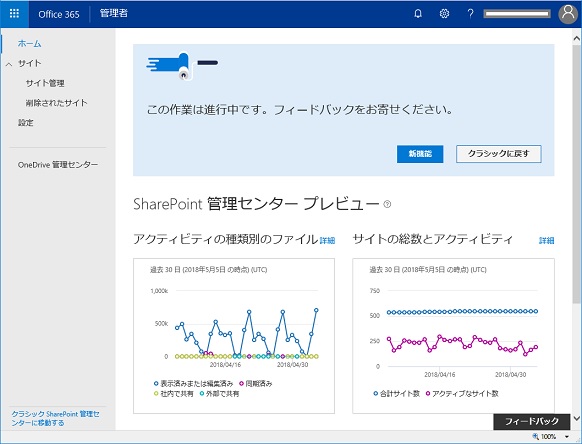Open 詳細 link for アクティビティの種類別のファイル
Viewport: 582px width, 444px height.
(x=327, y=241)
